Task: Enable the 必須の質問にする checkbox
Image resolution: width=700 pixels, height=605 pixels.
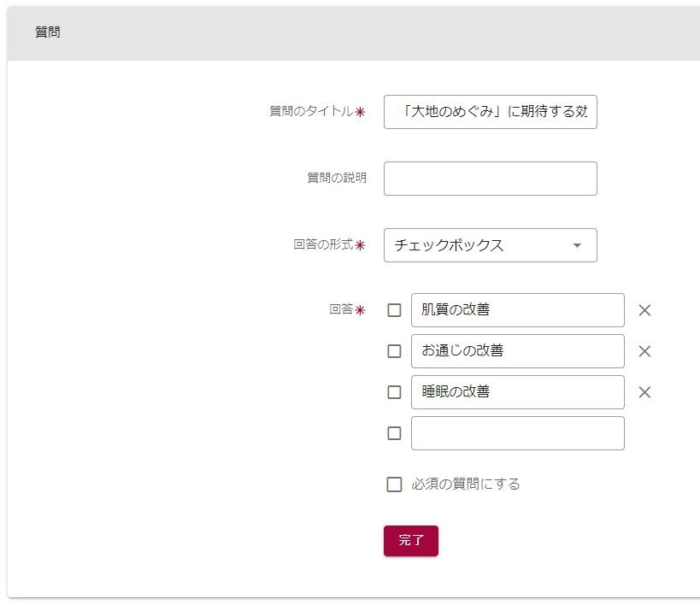Action: click(x=394, y=485)
